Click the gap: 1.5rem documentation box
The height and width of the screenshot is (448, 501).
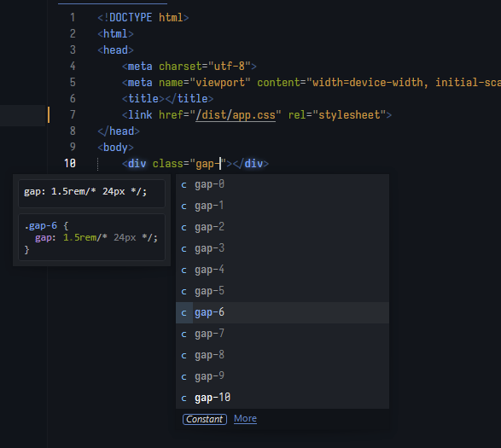pos(91,194)
